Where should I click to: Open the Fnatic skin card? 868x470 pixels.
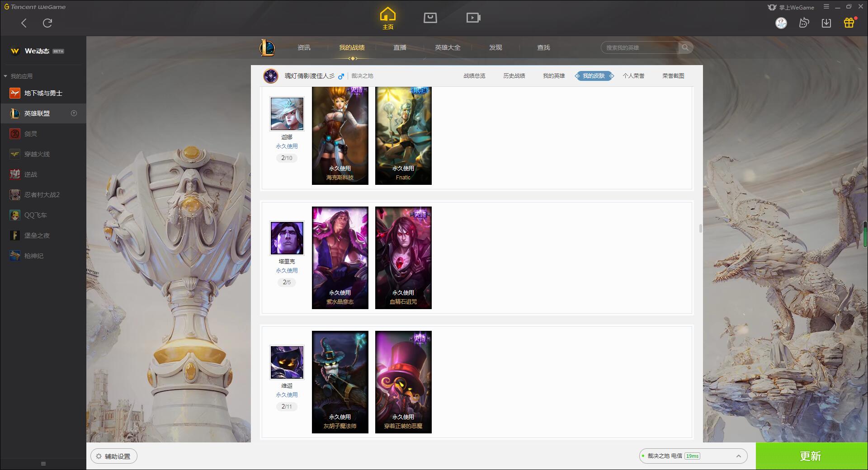[x=403, y=136]
